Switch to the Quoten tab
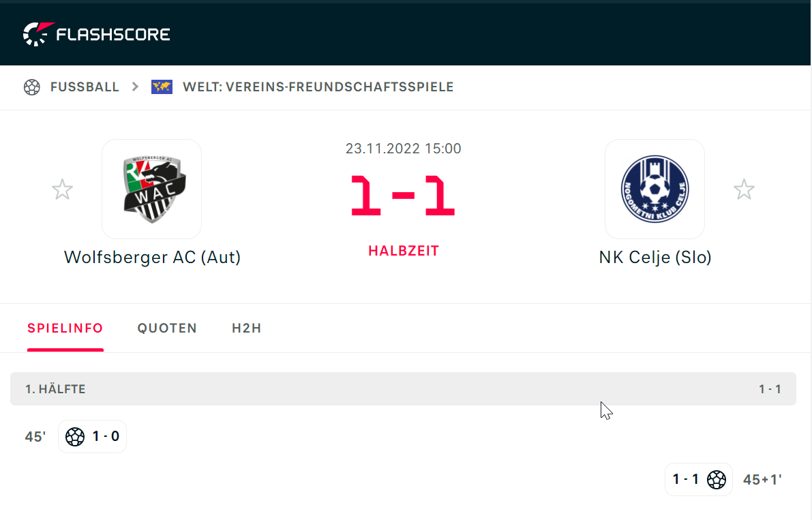This screenshot has width=812, height=520. pos(167,328)
